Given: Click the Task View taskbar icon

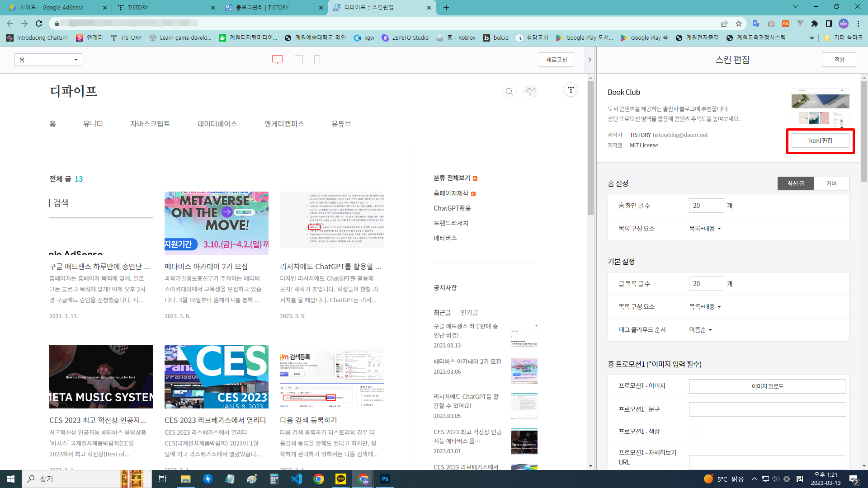Looking at the screenshot, I should pyautogui.click(x=163, y=479).
